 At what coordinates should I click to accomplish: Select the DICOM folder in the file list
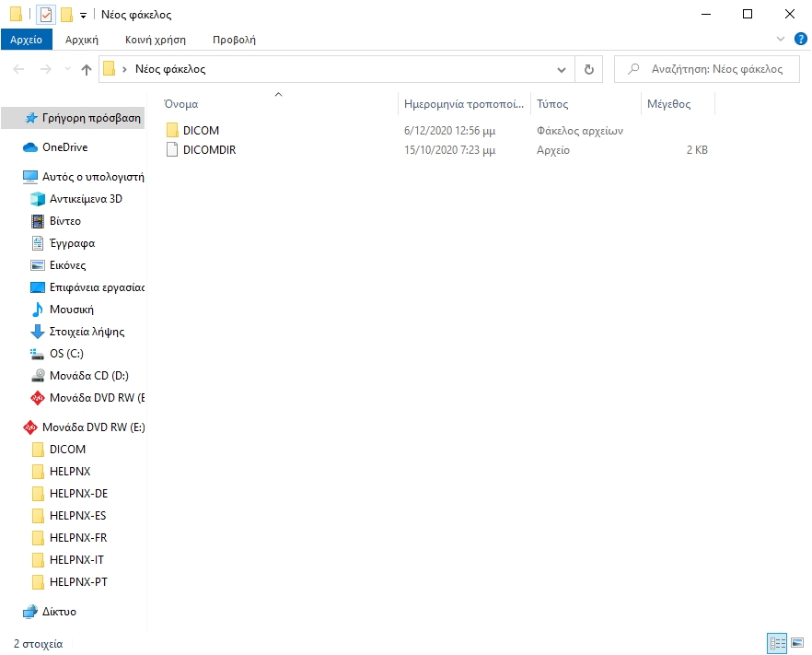(201, 131)
